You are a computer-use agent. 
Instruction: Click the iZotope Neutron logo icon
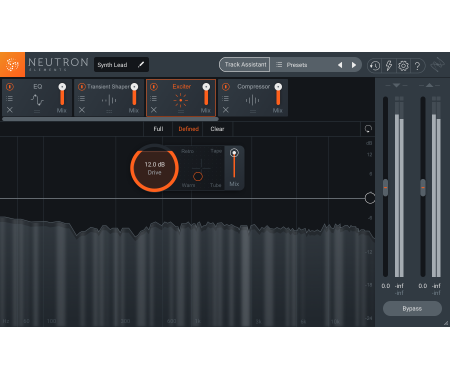pyautogui.click(x=12, y=65)
